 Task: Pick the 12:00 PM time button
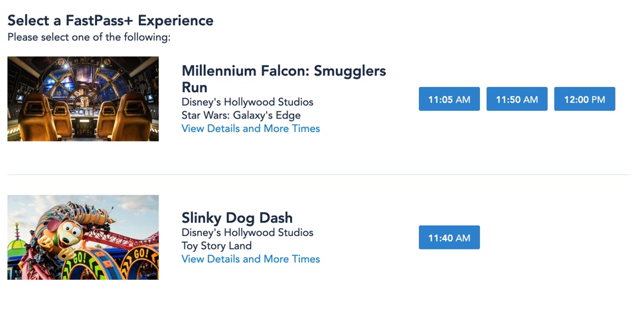tap(584, 99)
